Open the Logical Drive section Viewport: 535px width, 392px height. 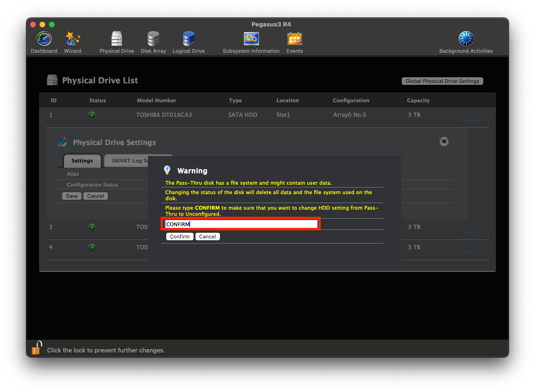188,43
